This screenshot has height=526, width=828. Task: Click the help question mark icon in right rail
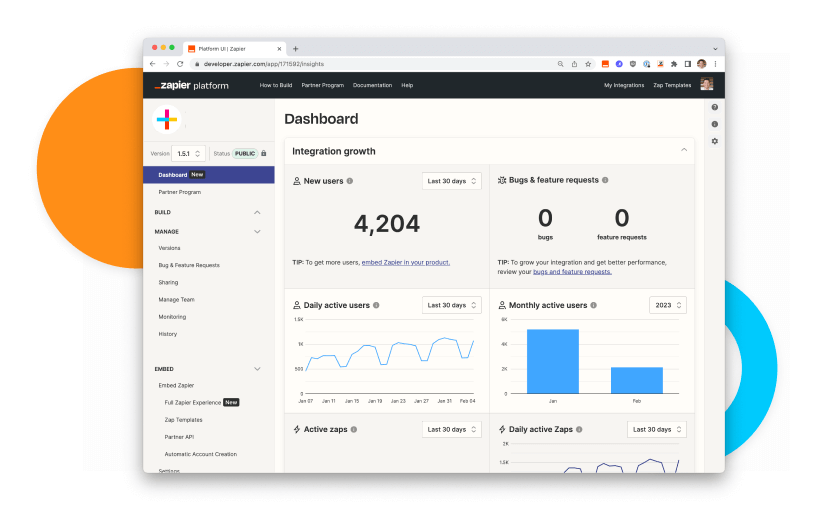click(714, 107)
